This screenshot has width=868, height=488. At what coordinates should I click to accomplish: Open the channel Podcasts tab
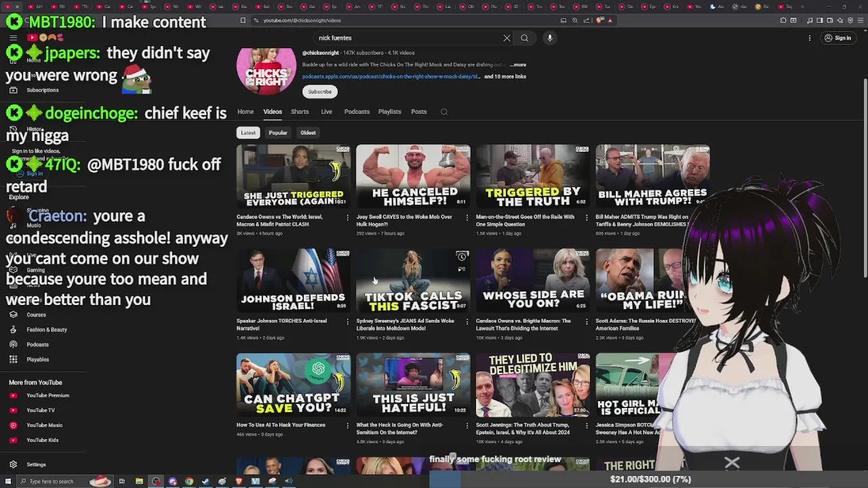click(357, 112)
